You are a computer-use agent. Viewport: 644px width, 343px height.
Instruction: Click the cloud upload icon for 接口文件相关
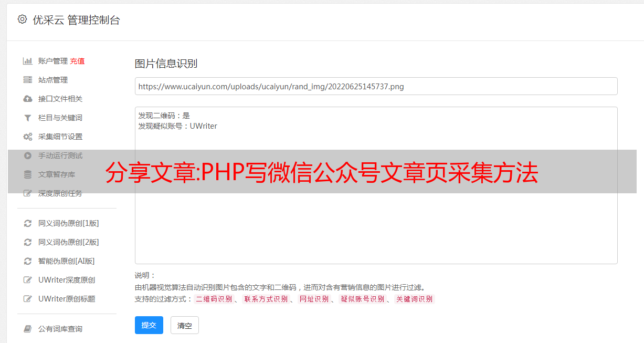click(28, 99)
